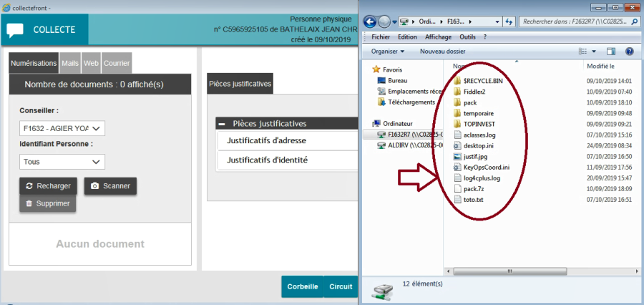Click refresh icon beside address bar
This screenshot has width=644, height=305.
[x=508, y=21]
